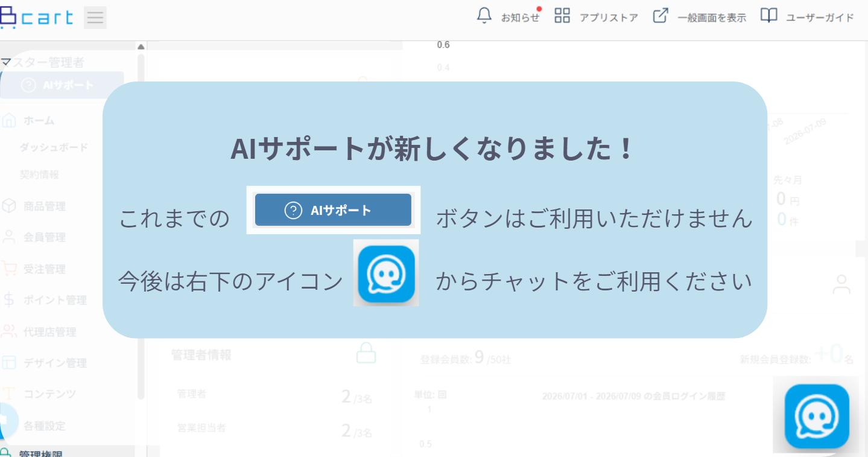Click the sidebar scrollbar up arrow
The image size is (868, 457).
point(141,46)
